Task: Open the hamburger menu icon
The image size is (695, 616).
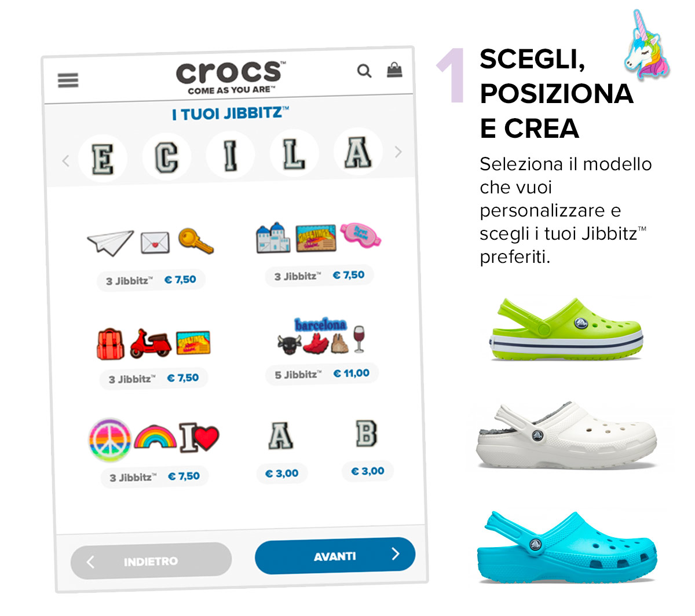Action: tap(68, 80)
